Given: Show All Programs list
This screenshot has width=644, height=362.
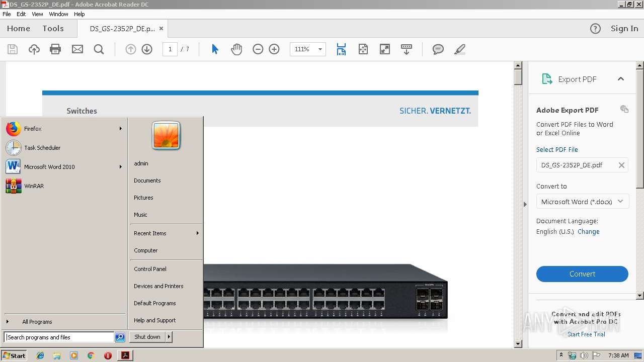Looking at the screenshot, I should point(37,322).
